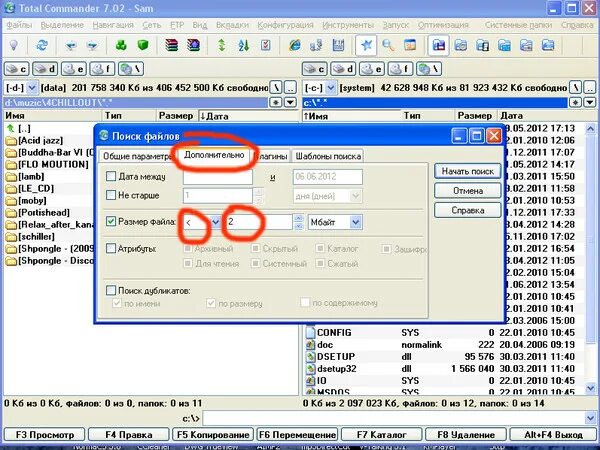The image size is (600, 450).
Task: Click the 'F5 Копирование' button
Action: click(213, 435)
